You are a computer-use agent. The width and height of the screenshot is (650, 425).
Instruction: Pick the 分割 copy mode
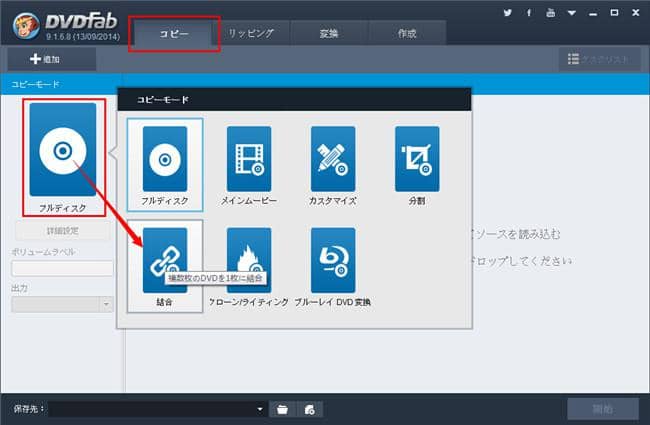point(417,165)
